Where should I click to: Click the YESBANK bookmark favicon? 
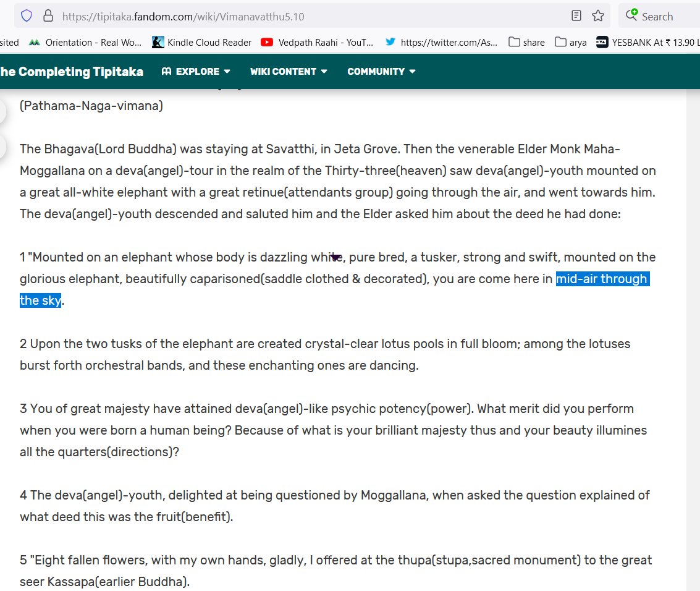[x=602, y=43]
